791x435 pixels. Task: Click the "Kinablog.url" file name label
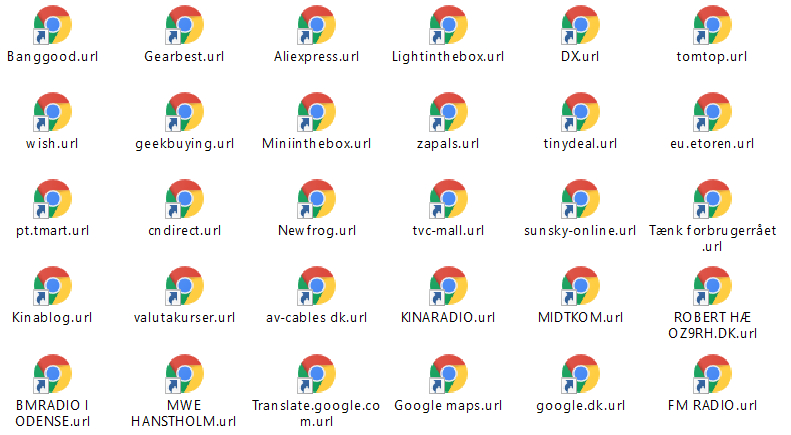coord(52,317)
